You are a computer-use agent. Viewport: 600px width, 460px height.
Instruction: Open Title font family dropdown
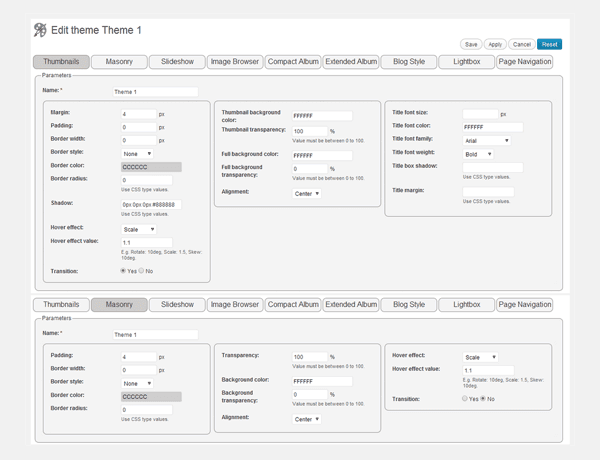[486, 140]
